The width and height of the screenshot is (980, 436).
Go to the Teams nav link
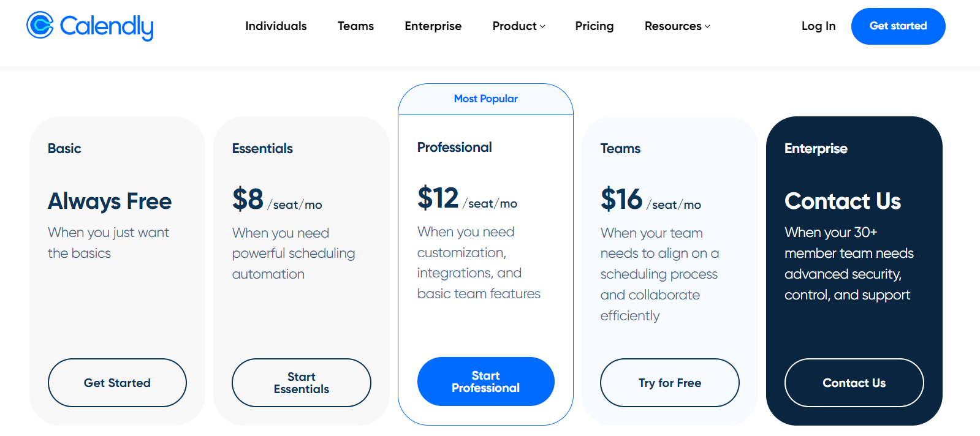pos(355,26)
